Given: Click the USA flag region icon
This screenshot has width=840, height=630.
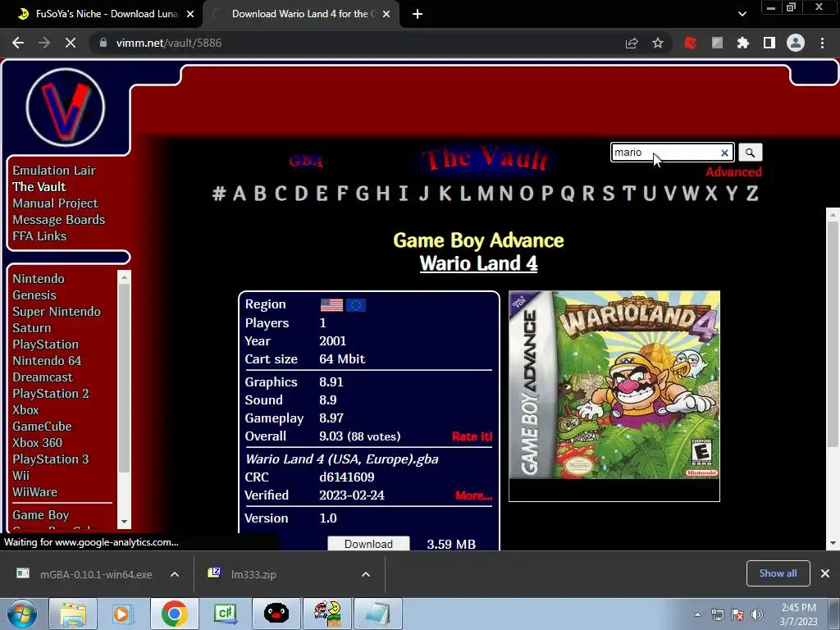Looking at the screenshot, I should (x=331, y=305).
